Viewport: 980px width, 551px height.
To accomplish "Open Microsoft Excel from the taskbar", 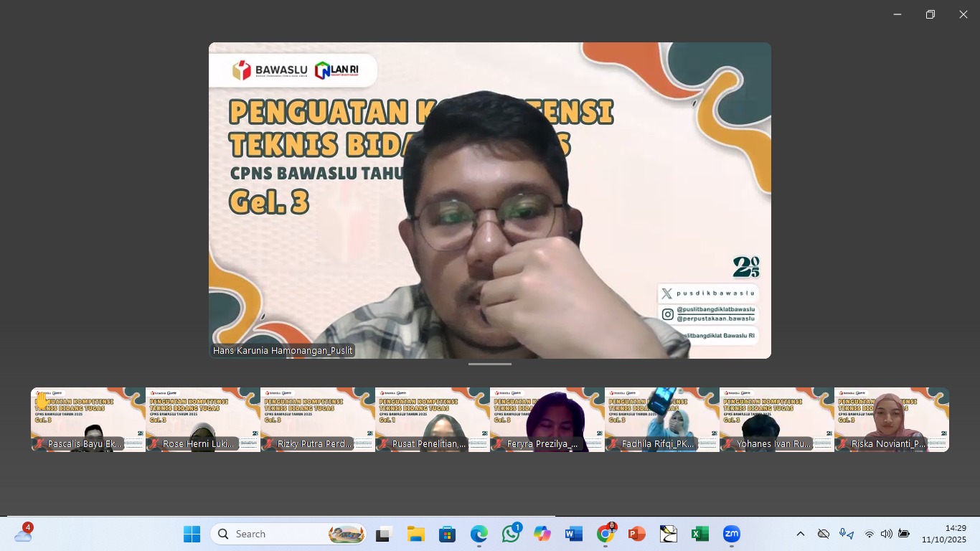I will coord(699,534).
